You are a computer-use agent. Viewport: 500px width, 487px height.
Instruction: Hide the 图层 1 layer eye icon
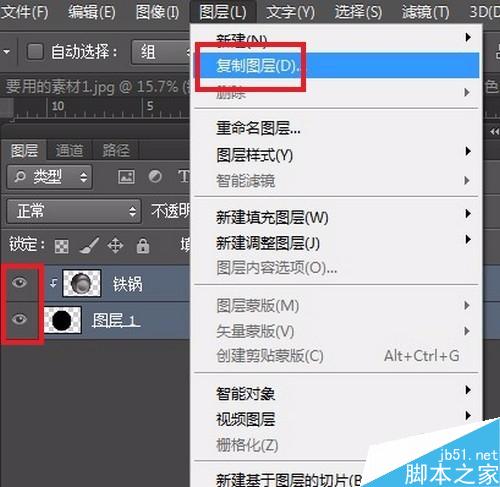tap(19, 319)
